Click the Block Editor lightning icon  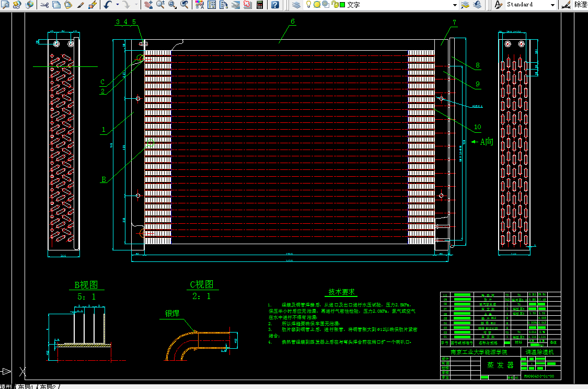(x=92, y=5)
